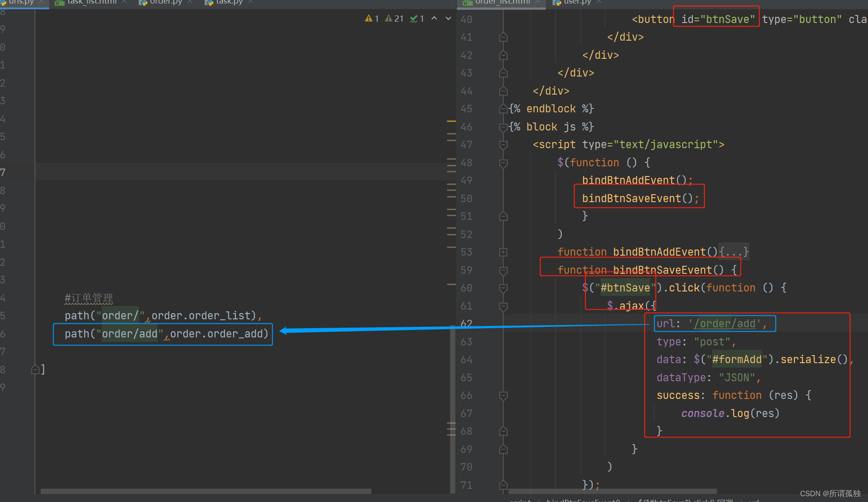Image resolution: width=868 pixels, height=502 pixels.
Task: Click the fold end marker on line 51
Action: click(503, 216)
